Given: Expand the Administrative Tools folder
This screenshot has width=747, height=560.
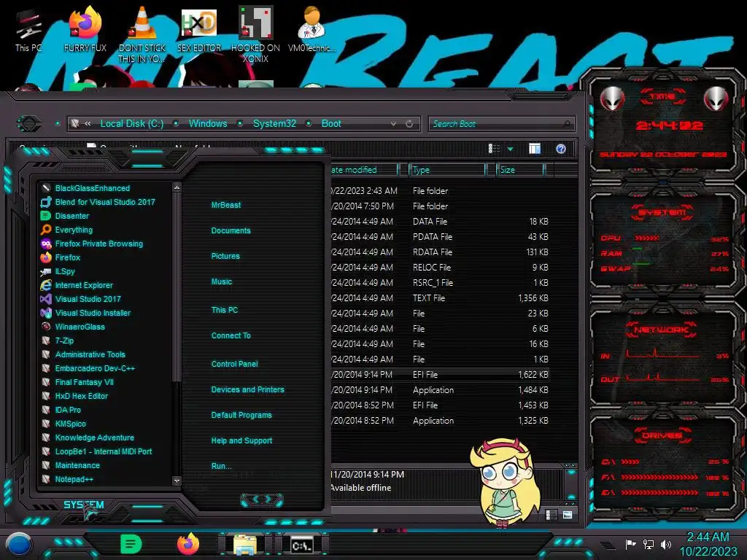Looking at the screenshot, I should pyautogui.click(x=83, y=354).
